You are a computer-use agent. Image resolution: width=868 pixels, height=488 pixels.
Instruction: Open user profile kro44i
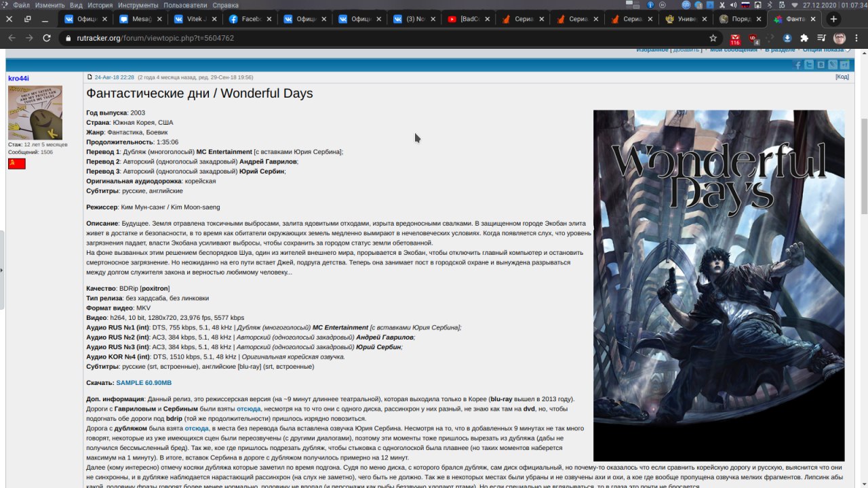18,78
